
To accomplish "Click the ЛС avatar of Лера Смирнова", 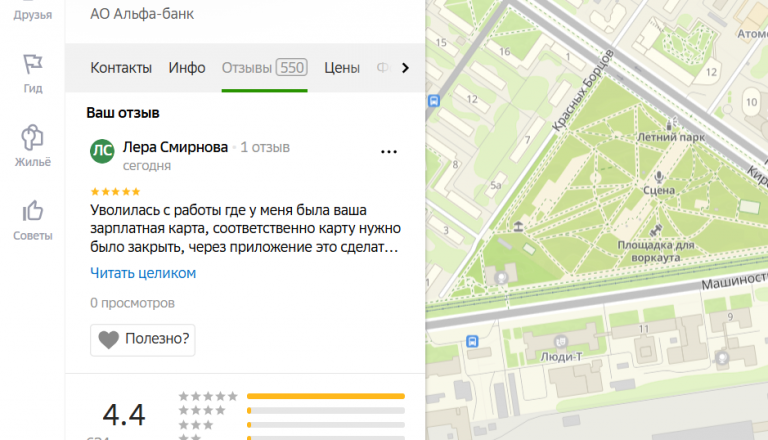I will pos(102,151).
